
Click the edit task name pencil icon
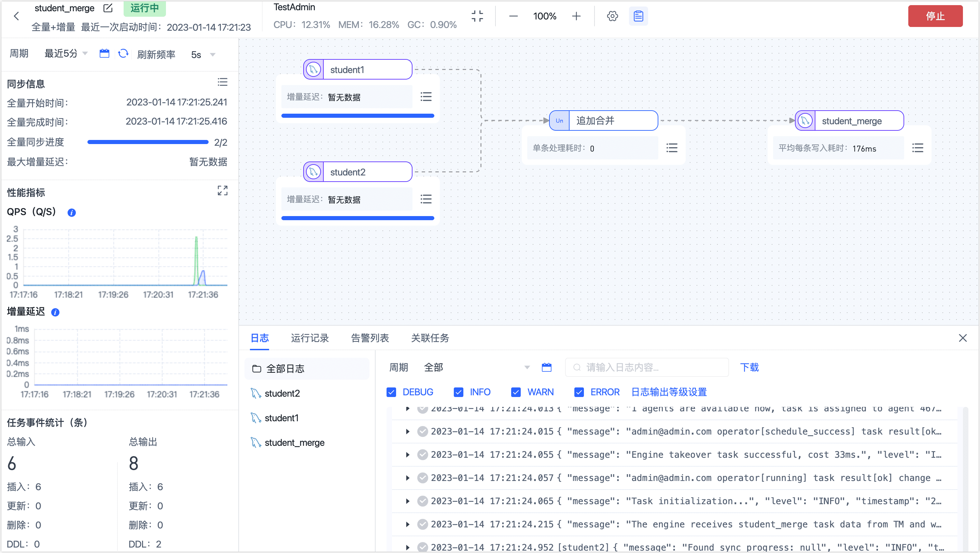[x=108, y=8]
